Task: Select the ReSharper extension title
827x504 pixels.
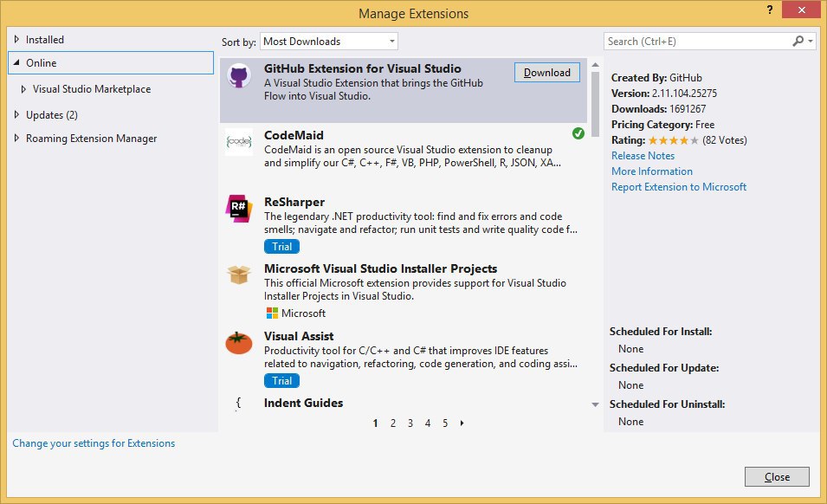Action: pos(294,202)
